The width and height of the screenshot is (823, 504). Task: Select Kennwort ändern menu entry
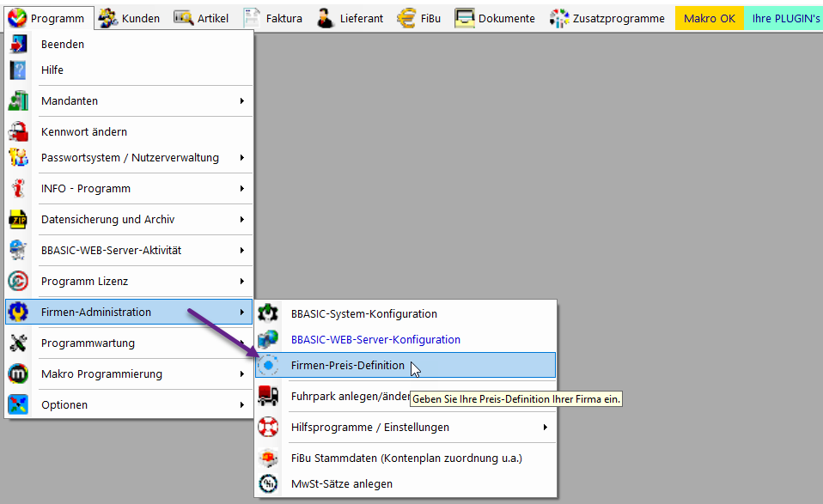(129, 131)
